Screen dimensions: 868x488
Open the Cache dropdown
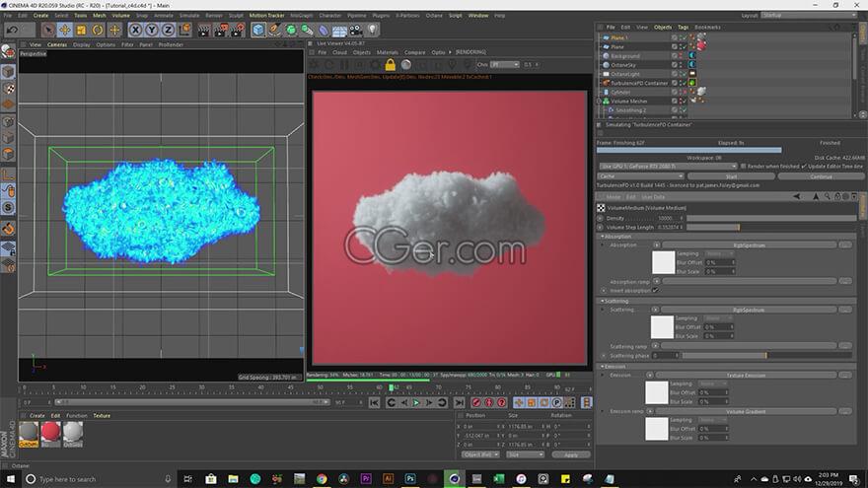640,176
